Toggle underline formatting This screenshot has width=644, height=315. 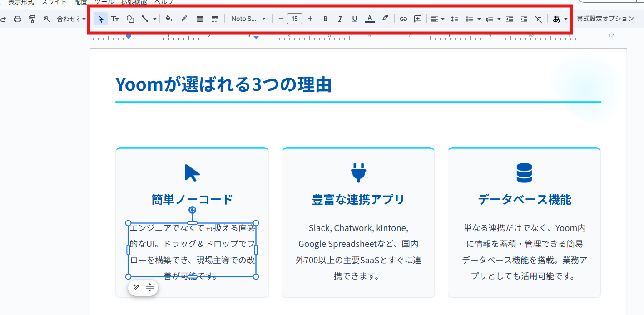tap(355, 19)
